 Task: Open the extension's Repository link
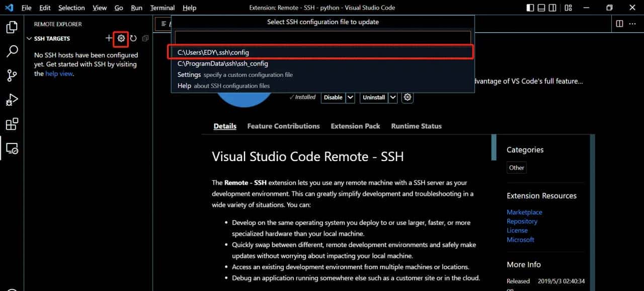[x=522, y=221]
